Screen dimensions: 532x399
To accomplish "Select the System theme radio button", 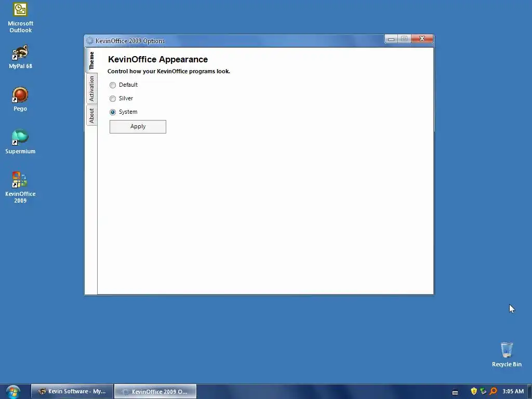I will (x=113, y=112).
